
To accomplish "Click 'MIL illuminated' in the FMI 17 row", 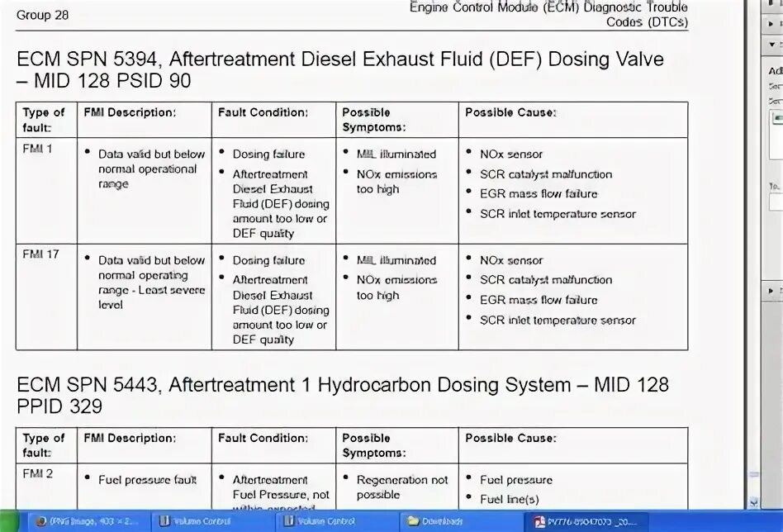I will point(396,260).
